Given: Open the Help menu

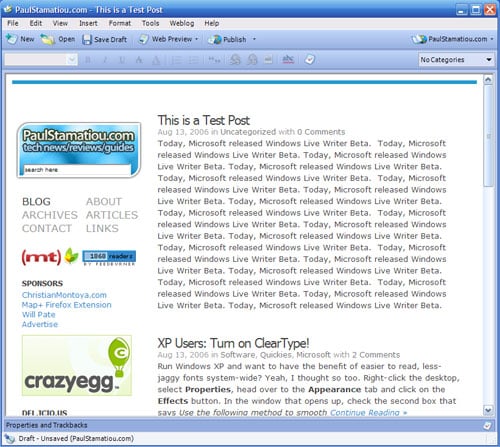Looking at the screenshot, I should tap(211, 23).
